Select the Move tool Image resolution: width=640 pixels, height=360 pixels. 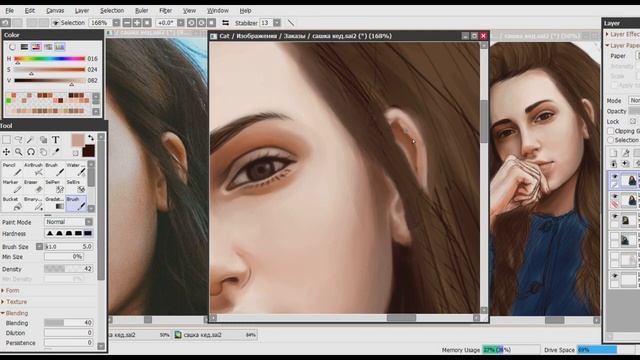pyautogui.click(x=7, y=152)
